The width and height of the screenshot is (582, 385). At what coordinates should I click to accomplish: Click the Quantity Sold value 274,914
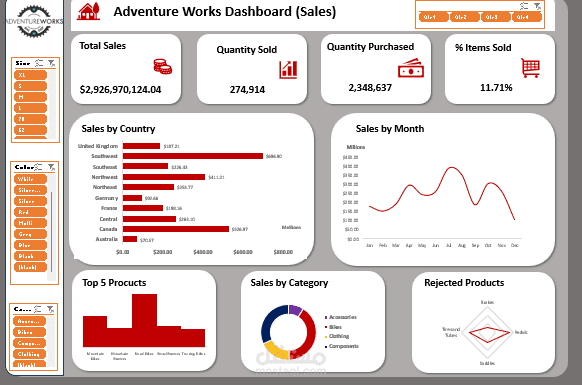[247, 89]
